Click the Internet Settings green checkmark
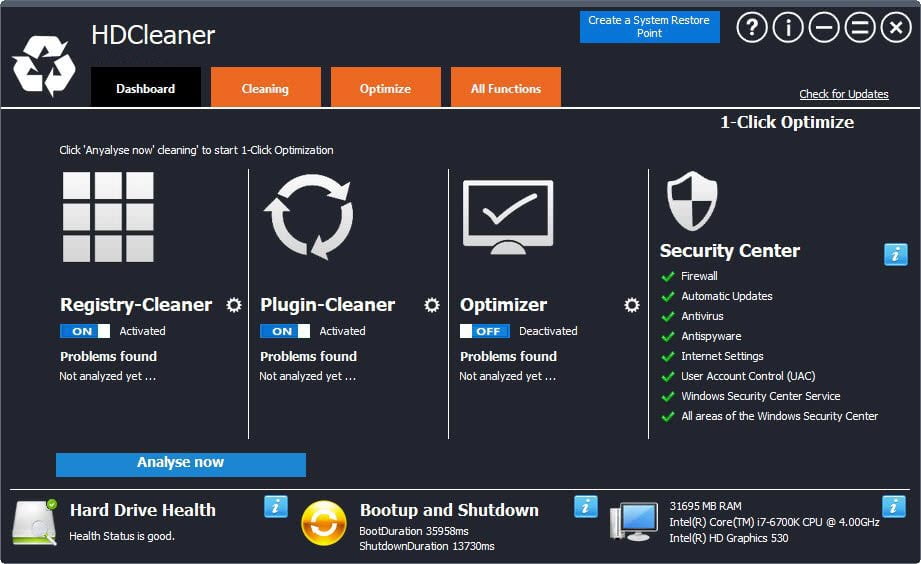Viewport: 921px width, 564px height. (668, 356)
